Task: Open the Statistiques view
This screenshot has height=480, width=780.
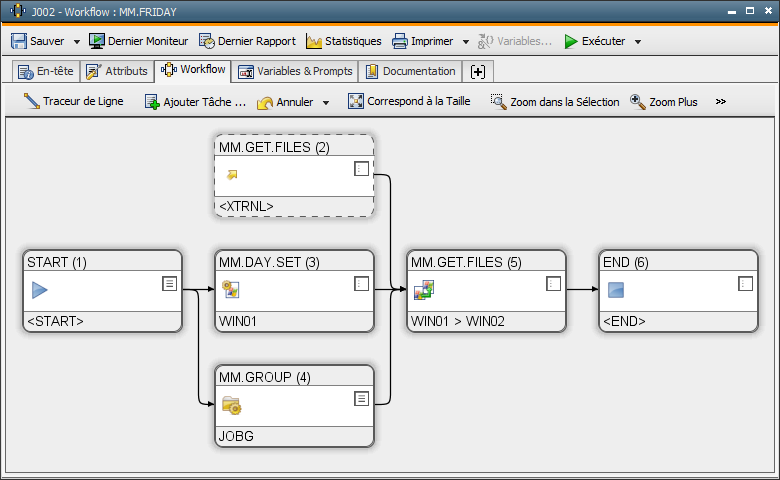Action: coord(343,41)
